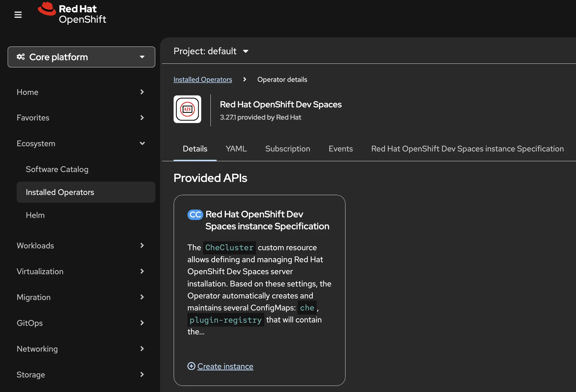576x392 pixels.
Task: Switch to the Events tab
Action: [341, 149]
